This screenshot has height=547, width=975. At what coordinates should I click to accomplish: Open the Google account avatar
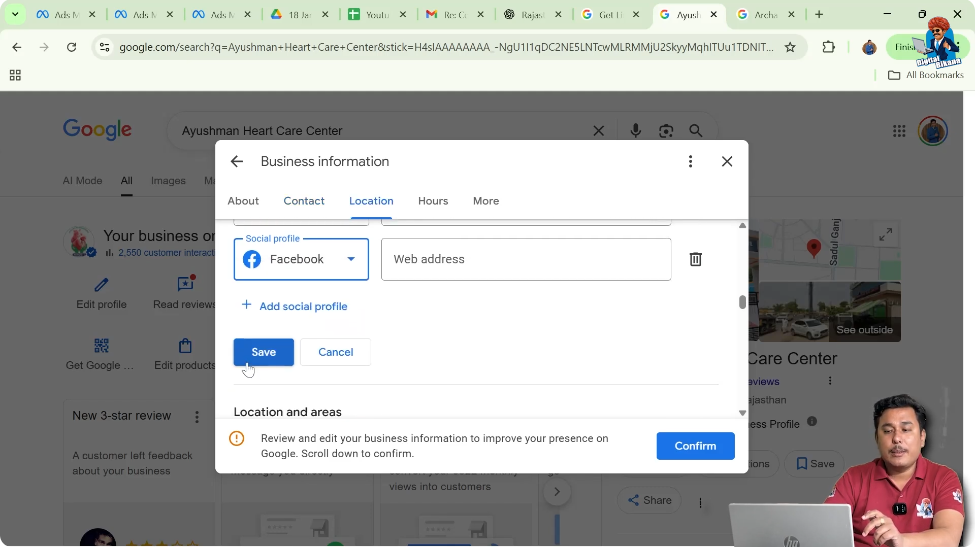point(933,131)
